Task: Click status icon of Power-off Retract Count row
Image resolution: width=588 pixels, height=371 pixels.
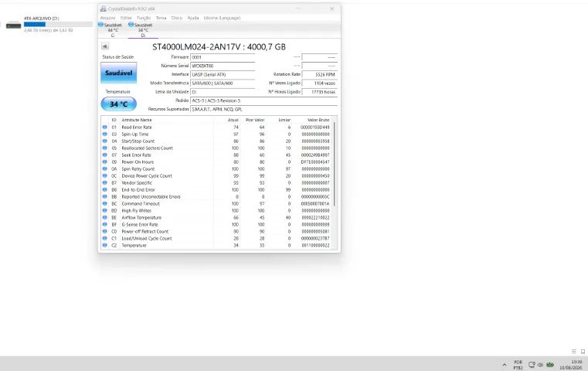Action: coord(104,231)
